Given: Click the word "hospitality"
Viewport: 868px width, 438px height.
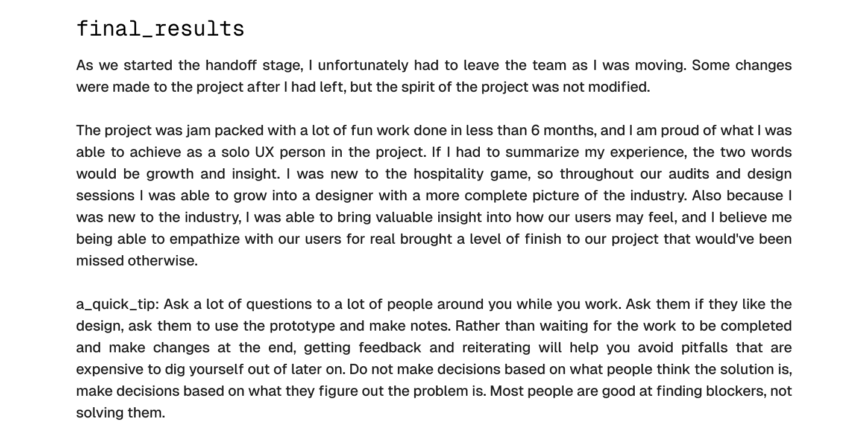Looking at the screenshot, I should click(x=447, y=174).
